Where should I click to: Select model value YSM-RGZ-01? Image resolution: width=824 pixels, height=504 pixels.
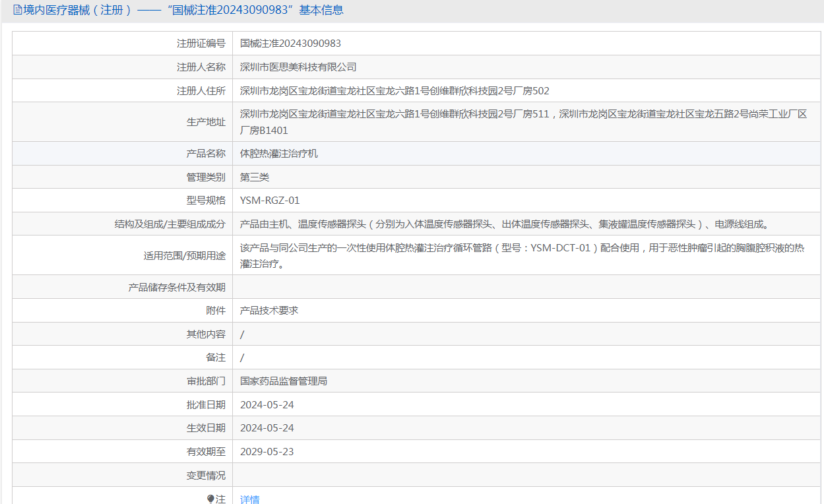pos(270,201)
